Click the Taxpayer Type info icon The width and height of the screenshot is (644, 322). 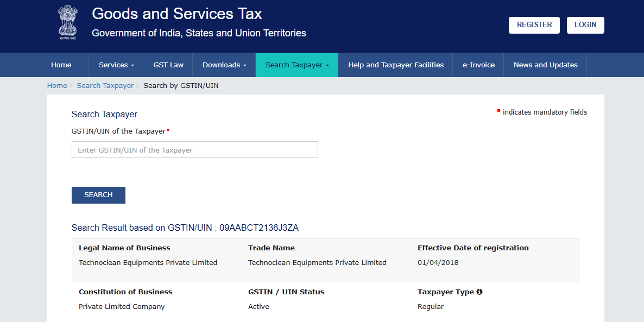click(x=479, y=292)
